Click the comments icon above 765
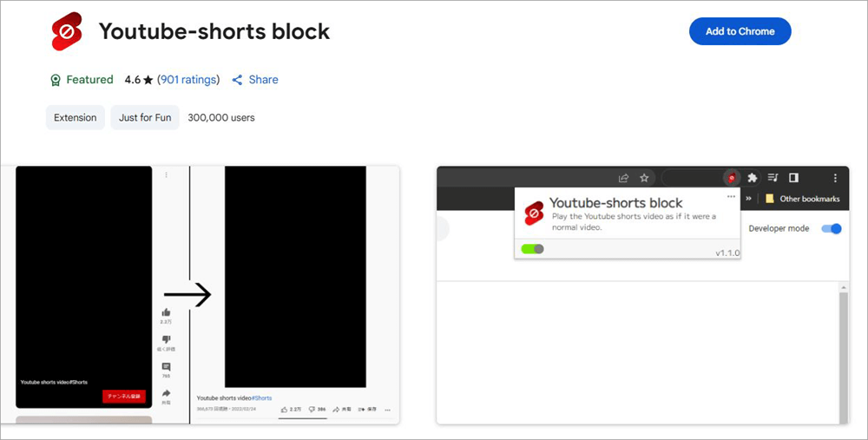The width and height of the screenshot is (868, 440). [x=166, y=367]
